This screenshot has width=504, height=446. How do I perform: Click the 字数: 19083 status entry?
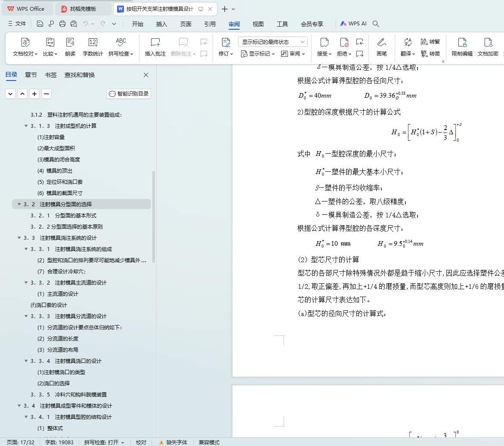[x=59, y=443]
